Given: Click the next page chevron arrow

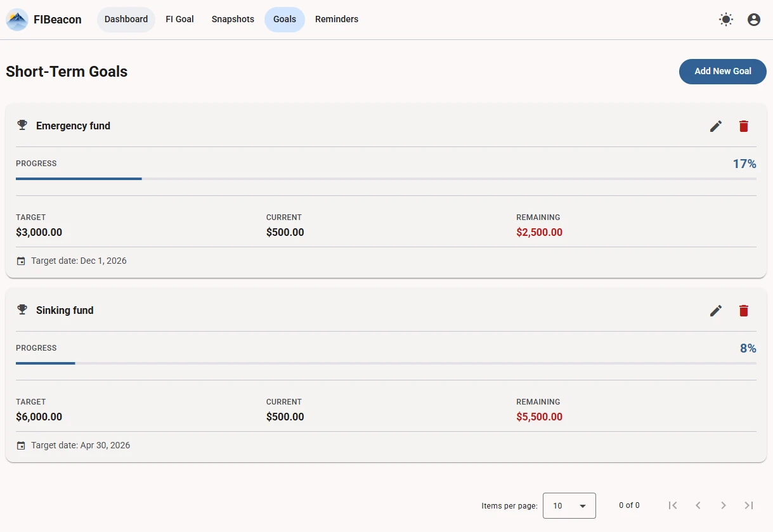Looking at the screenshot, I should point(723,505).
